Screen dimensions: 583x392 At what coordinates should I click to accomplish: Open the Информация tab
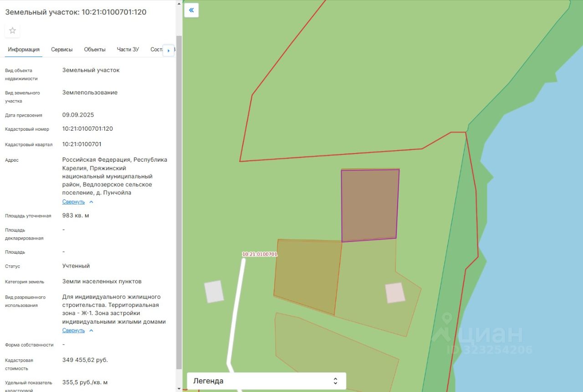[24, 50]
